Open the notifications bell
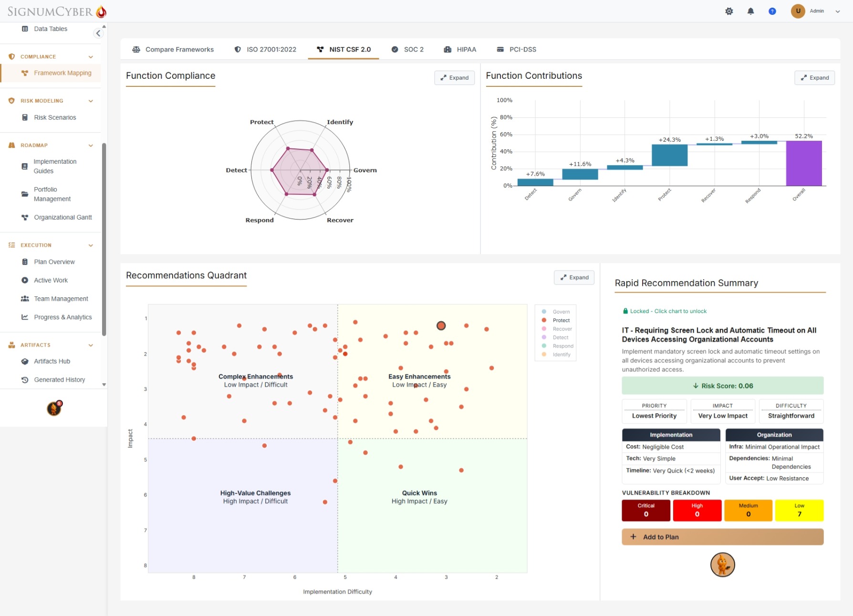The width and height of the screenshot is (853, 616). 750,11
